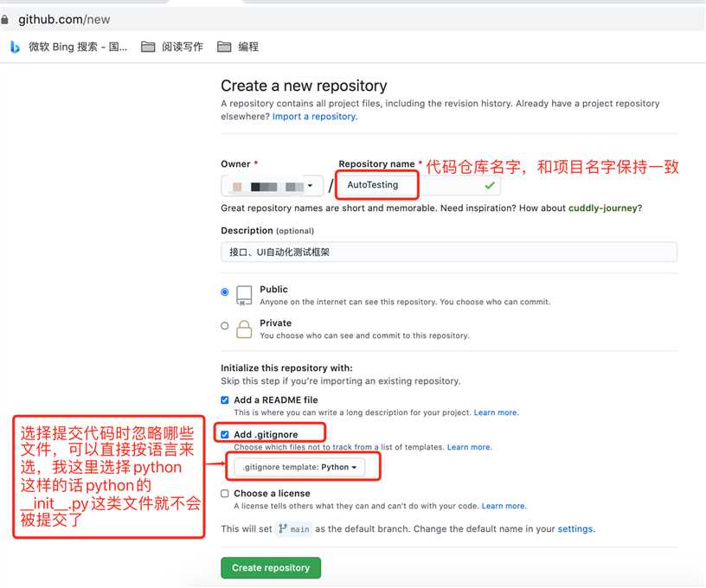Check the Choose a license box
706x588 pixels.
coord(225,494)
